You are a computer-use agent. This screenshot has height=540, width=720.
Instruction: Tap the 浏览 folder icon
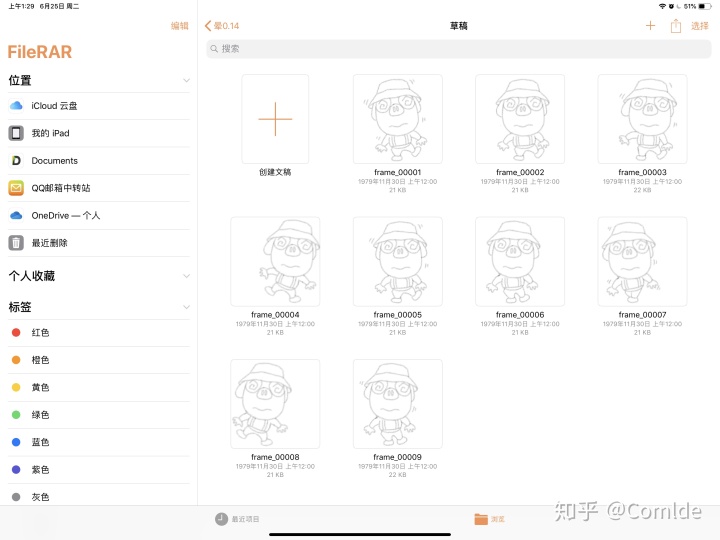tap(481, 519)
